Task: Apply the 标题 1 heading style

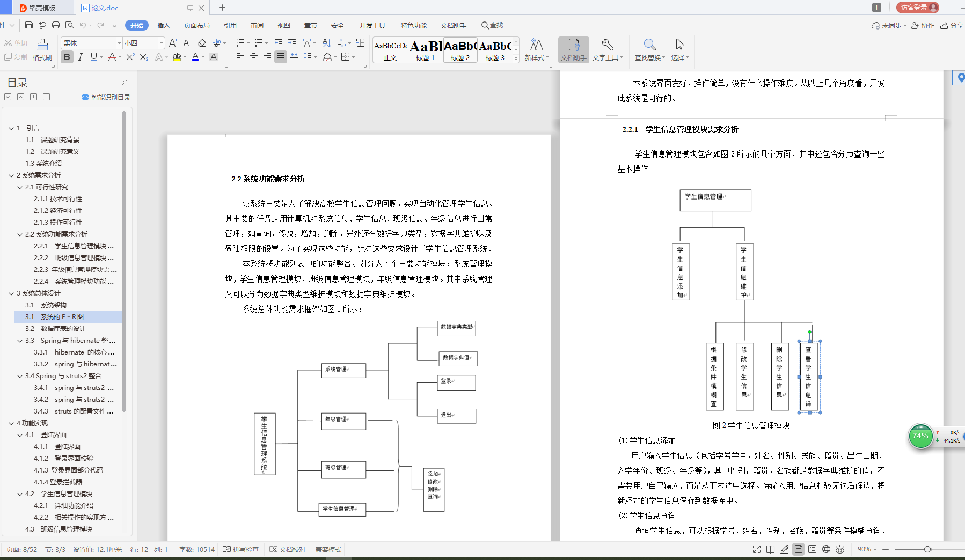Action: pyautogui.click(x=425, y=50)
